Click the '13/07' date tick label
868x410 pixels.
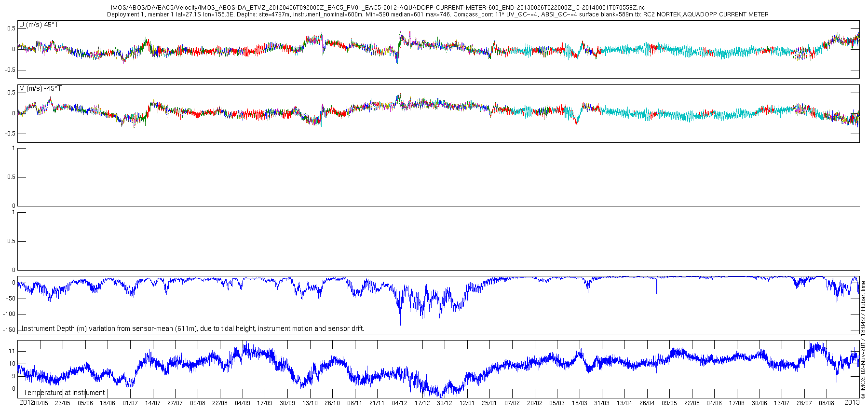(x=782, y=403)
